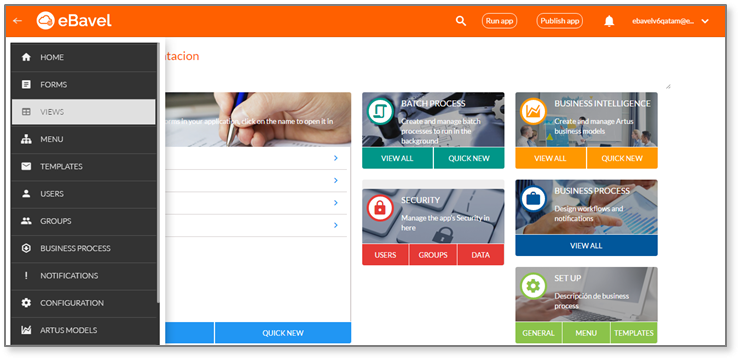Select GROUPS in the side menu
This screenshot has width=740, height=360.
[x=84, y=221]
